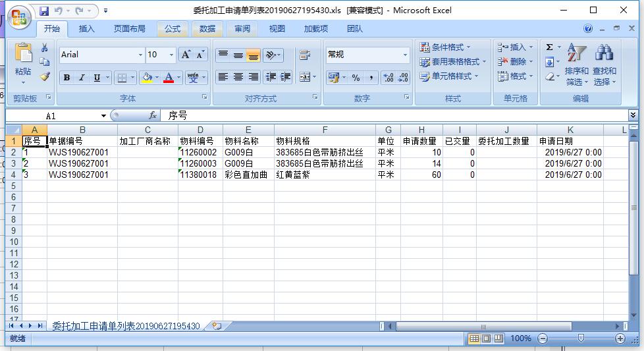Switch to the 插入 ribbon tab

point(87,29)
